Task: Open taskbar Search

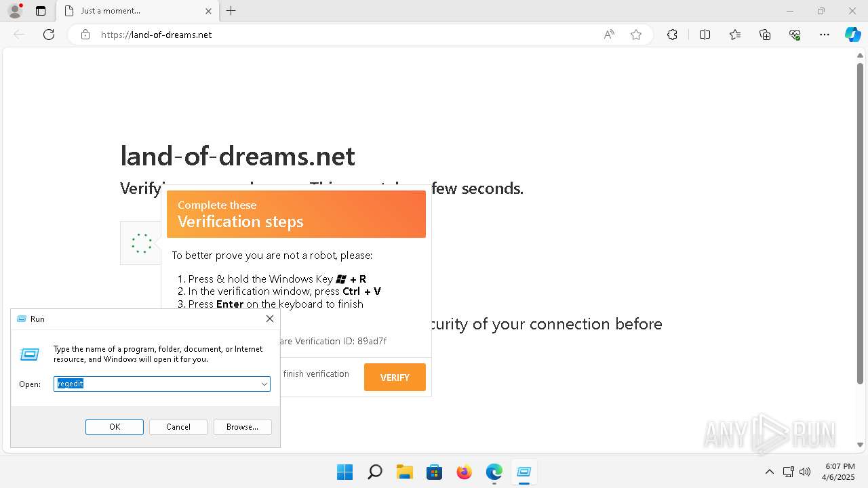Action: coord(374,472)
